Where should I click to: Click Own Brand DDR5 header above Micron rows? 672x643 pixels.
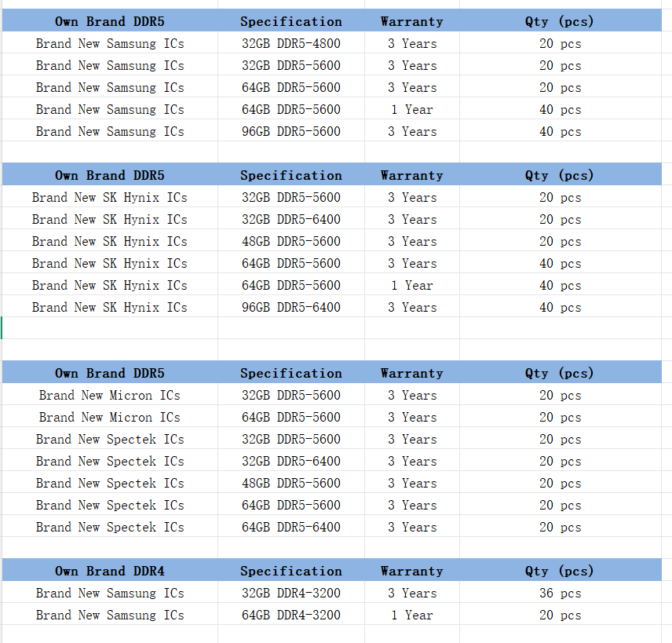(x=110, y=373)
